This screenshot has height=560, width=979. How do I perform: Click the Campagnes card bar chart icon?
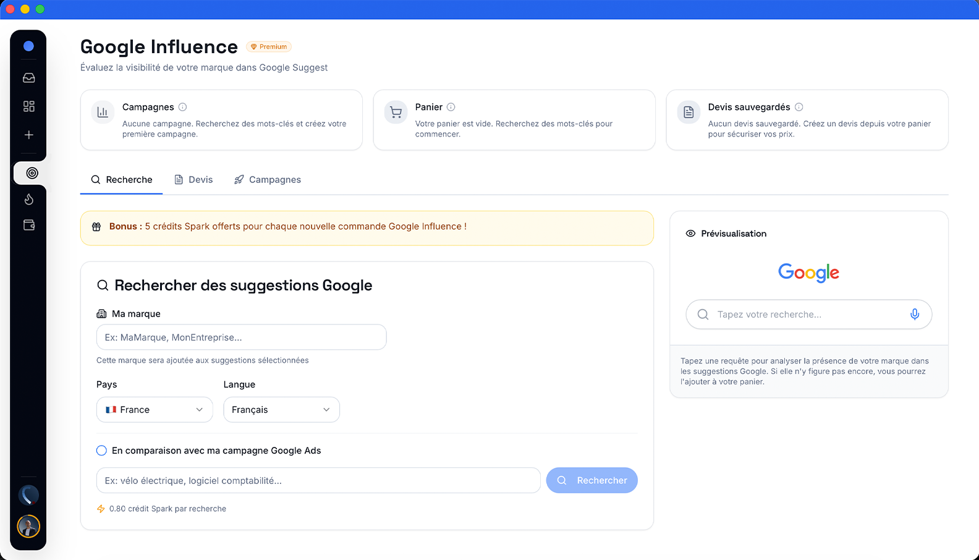pyautogui.click(x=103, y=112)
